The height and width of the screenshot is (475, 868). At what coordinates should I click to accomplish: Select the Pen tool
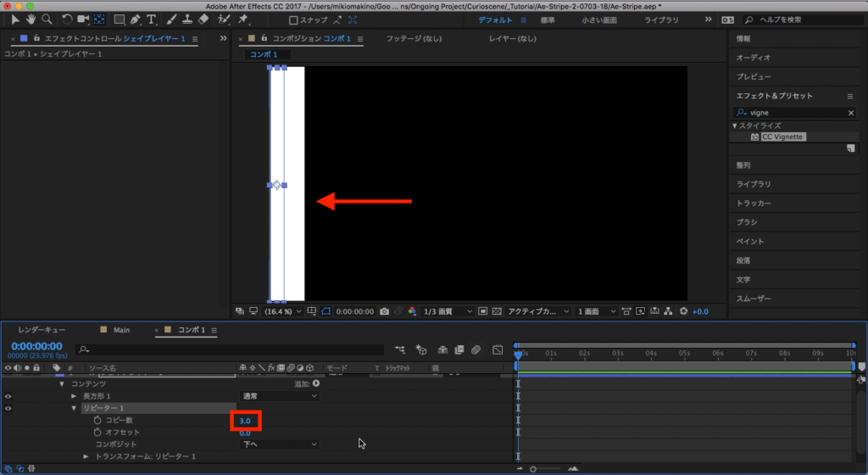coord(135,19)
